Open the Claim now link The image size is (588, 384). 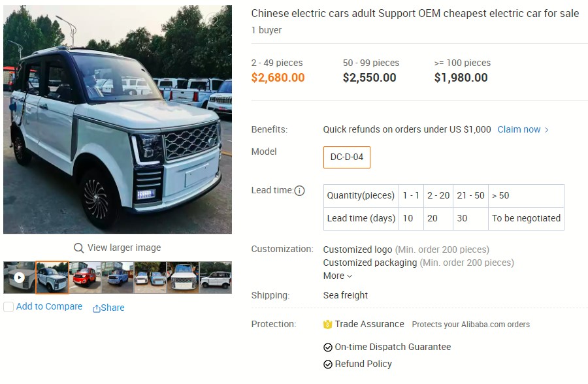tap(519, 129)
